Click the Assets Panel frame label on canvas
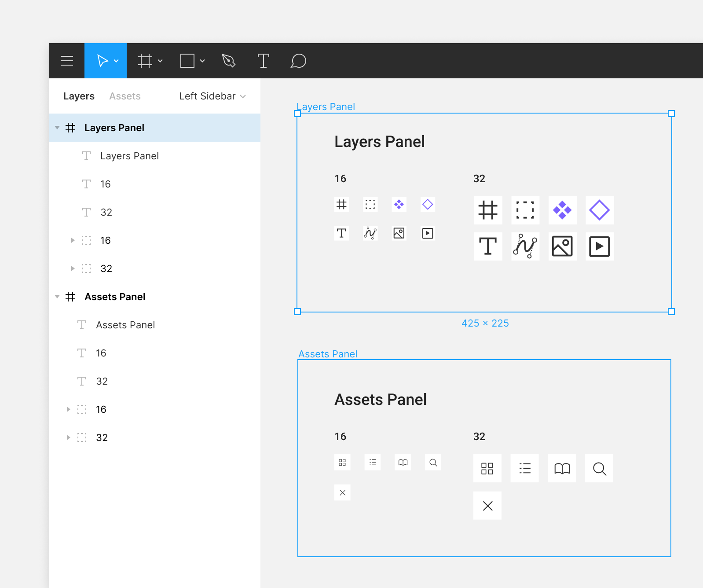This screenshot has width=703, height=588. pos(328,354)
